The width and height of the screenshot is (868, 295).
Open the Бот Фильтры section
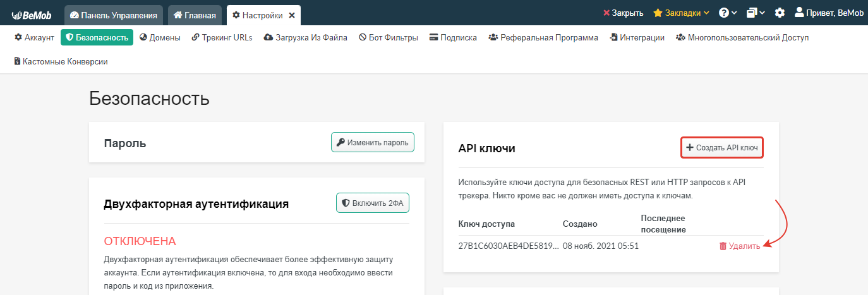pos(388,37)
